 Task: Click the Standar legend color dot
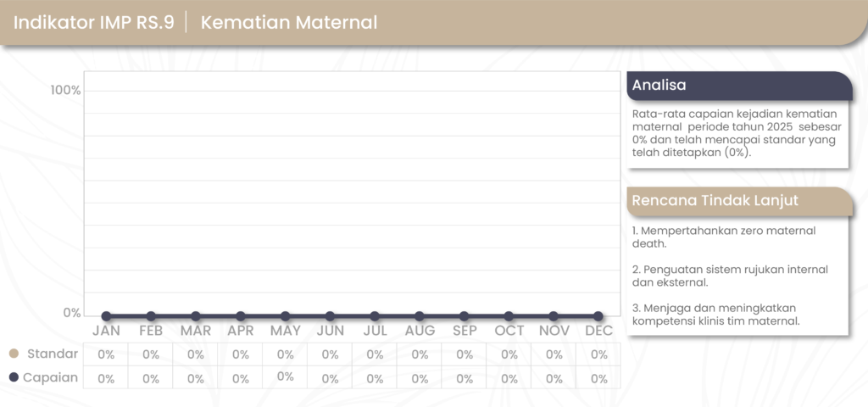(14, 354)
